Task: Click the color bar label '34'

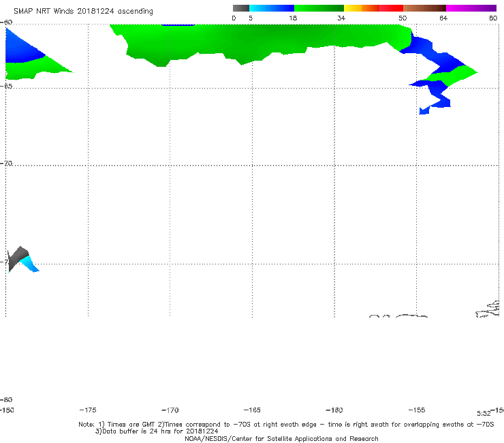Action: [x=341, y=18]
